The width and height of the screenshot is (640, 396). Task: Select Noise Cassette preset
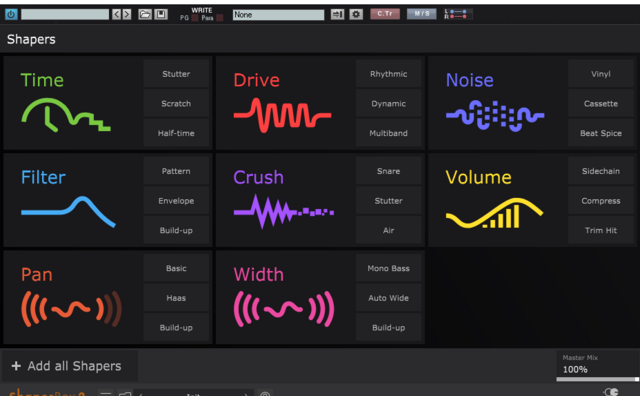[x=601, y=104]
